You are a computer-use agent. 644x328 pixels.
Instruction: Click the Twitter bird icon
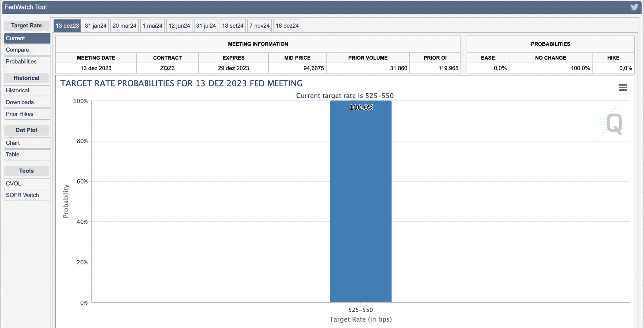pos(634,7)
